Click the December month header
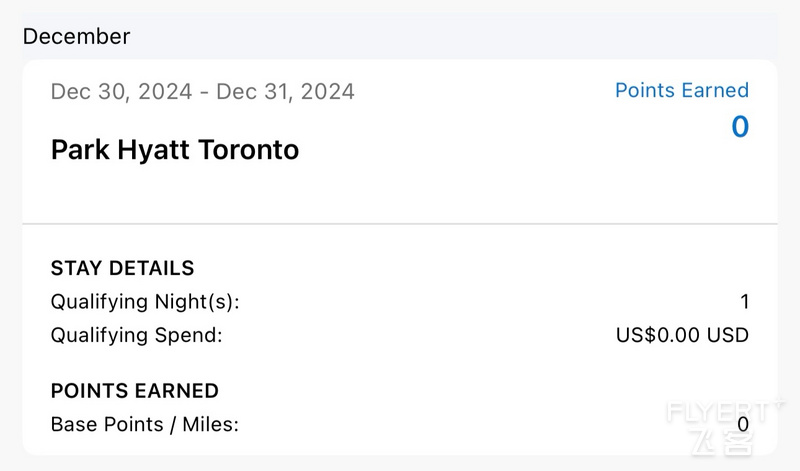 [77, 37]
